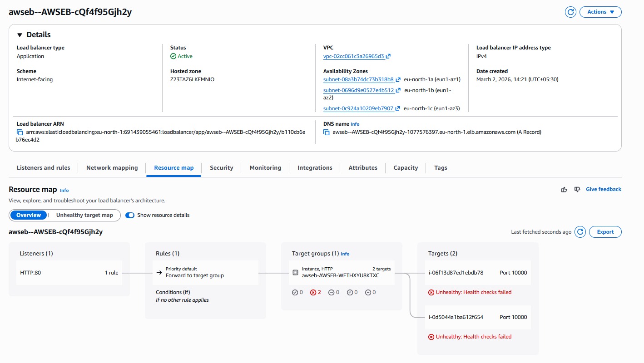
Task: Click the refresh icon beside Actions
Action: 570,12
